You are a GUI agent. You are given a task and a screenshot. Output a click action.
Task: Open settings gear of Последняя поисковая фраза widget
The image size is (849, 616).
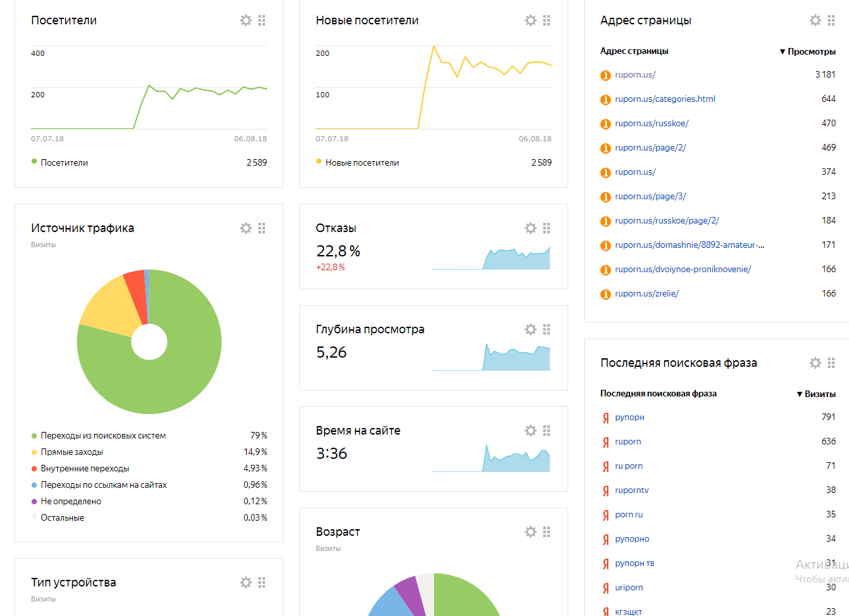(x=815, y=363)
